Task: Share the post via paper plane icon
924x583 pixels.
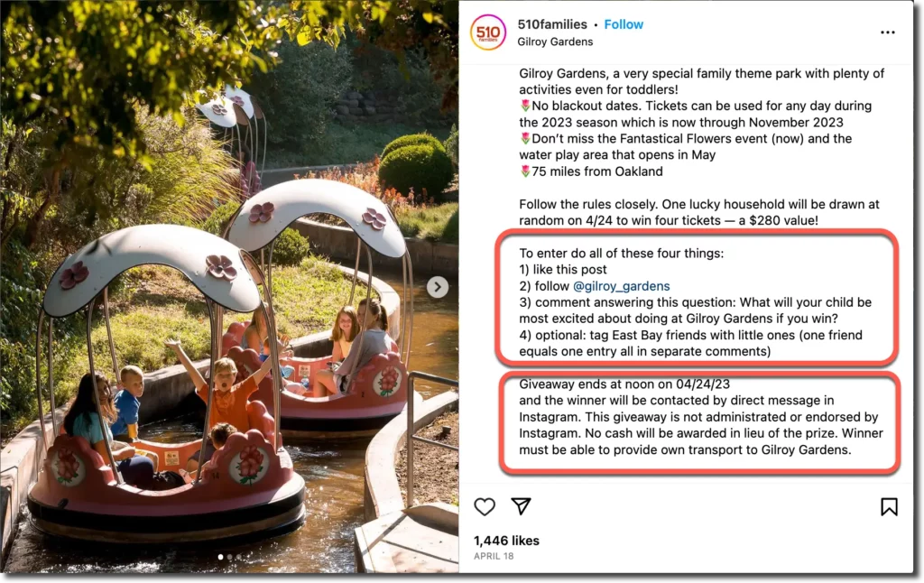Action: tap(521, 506)
